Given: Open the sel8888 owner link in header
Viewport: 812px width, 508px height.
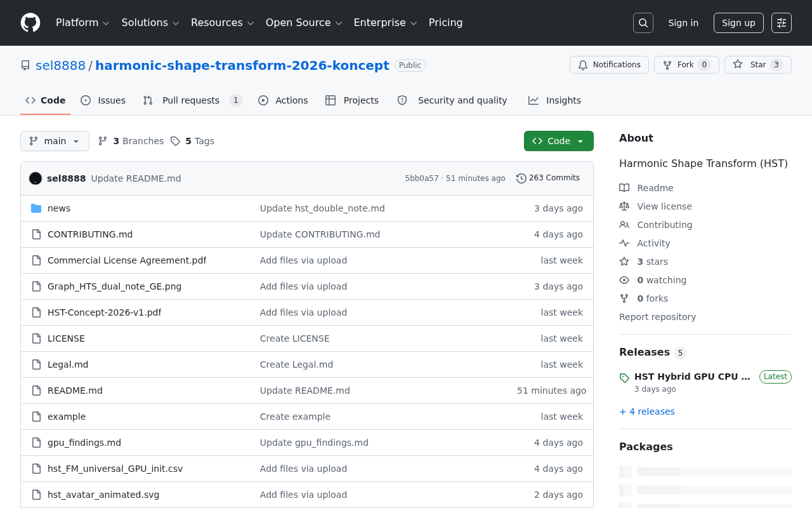Looking at the screenshot, I should pos(60,65).
